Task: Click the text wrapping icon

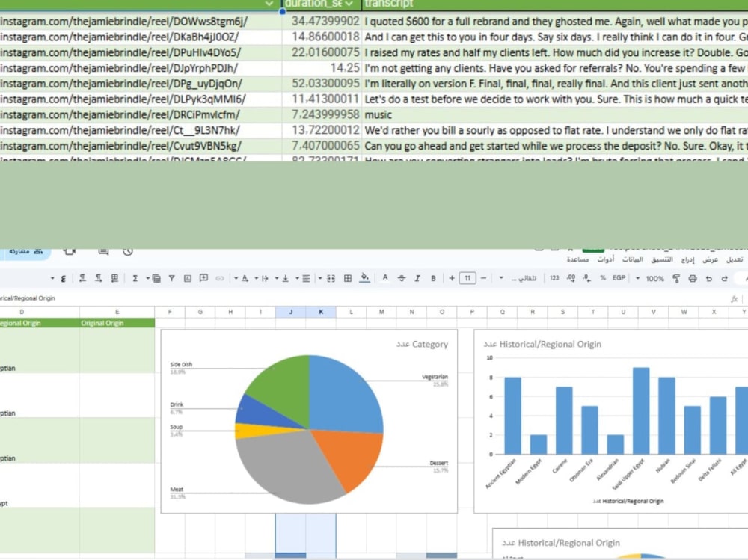Action: tap(265, 278)
